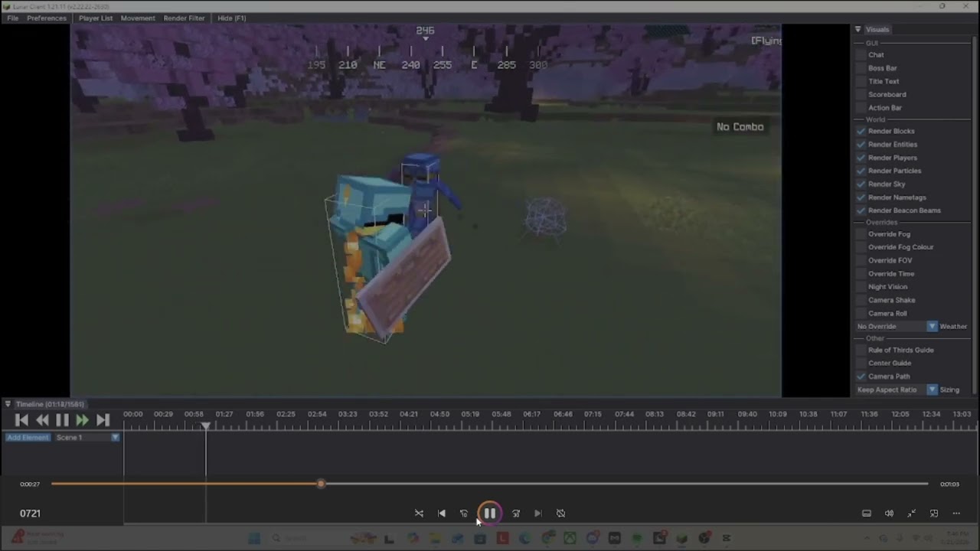Show the Rule of Thirds Guide
The image size is (980, 551).
click(x=861, y=350)
